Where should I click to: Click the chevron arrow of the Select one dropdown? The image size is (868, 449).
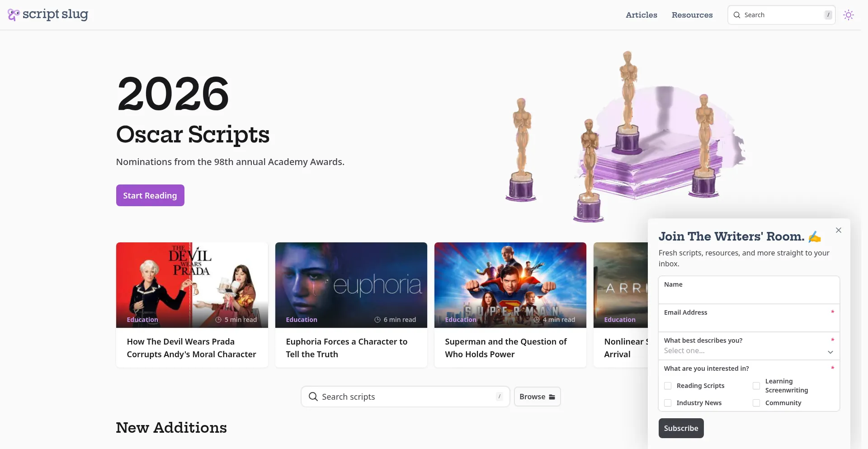click(x=830, y=352)
